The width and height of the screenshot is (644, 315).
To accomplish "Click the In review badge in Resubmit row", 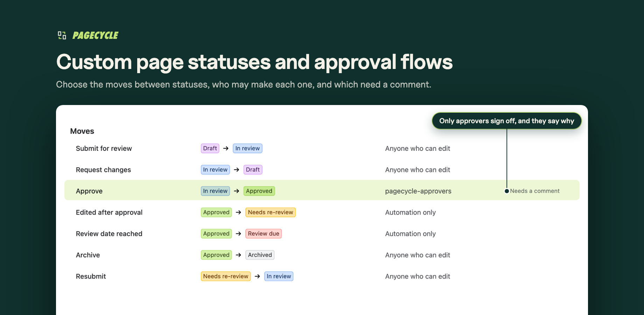I will point(279,276).
